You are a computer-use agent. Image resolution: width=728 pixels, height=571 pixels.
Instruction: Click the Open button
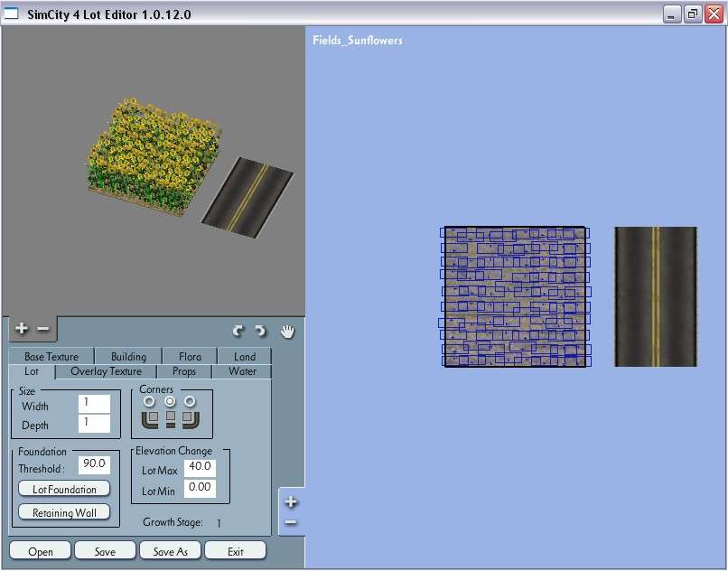click(41, 551)
